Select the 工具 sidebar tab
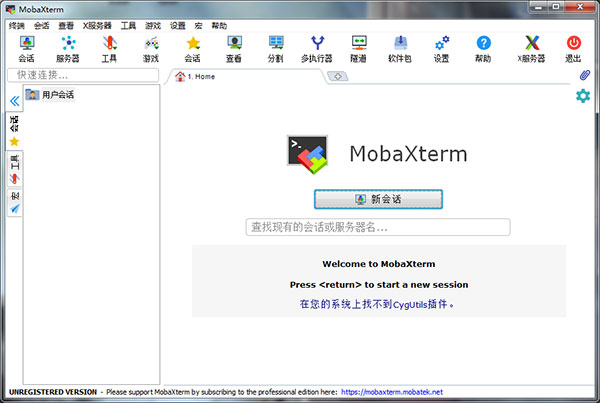600x403 pixels. (14, 169)
